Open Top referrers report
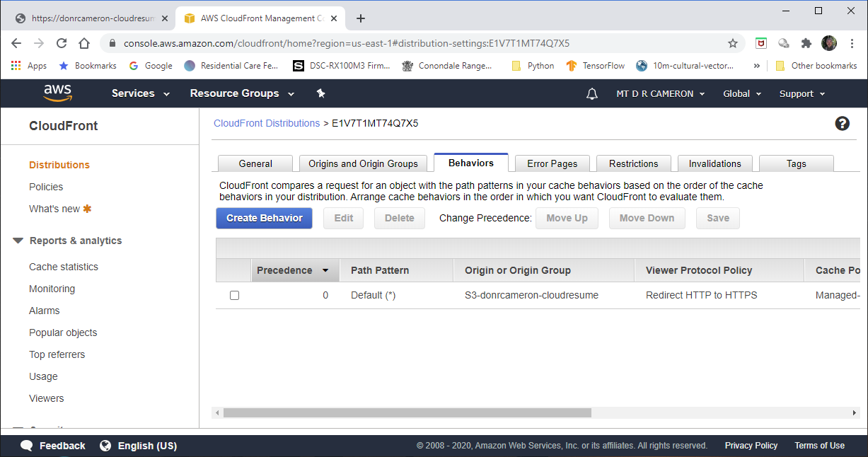Screen dimensions: 868x457 57,354
